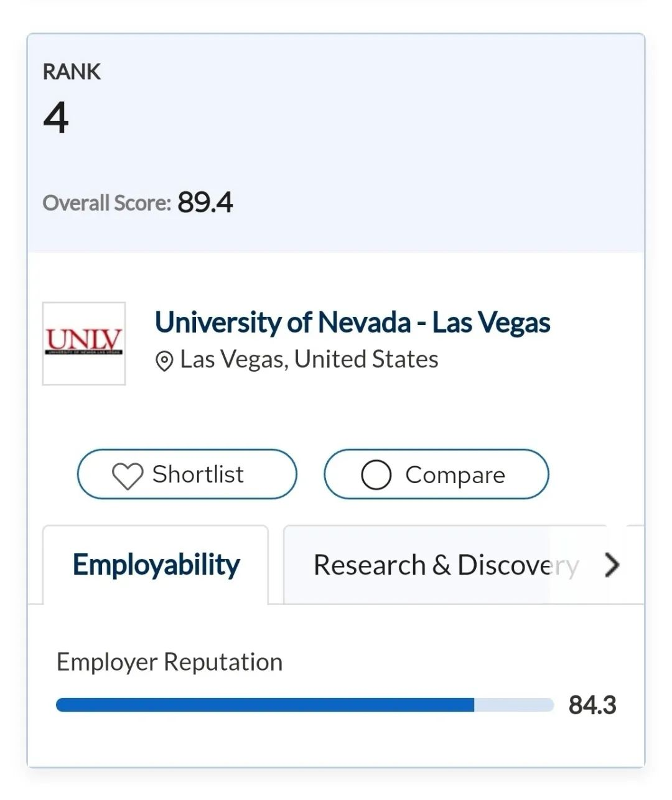Click the blue filled Employer Reputation bar

tap(265, 705)
